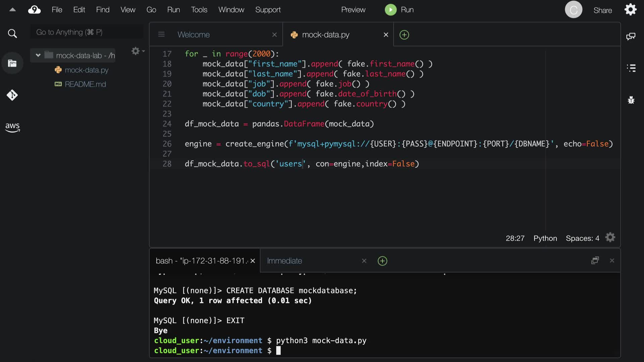Open Preferences with top-right gear icon
Viewport: 644px width, 362px height.
(x=630, y=10)
